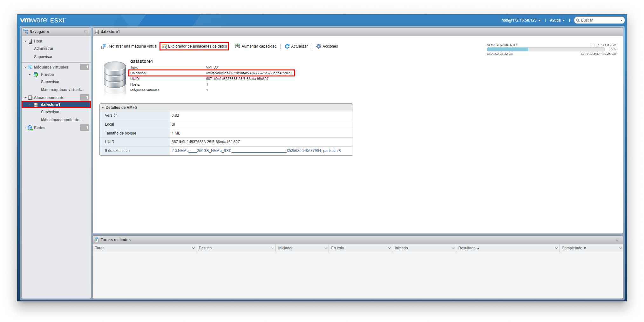This screenshot has height=322, width=644.
Task: Open the Ayuda dropdown
Action: coord(557,20)
